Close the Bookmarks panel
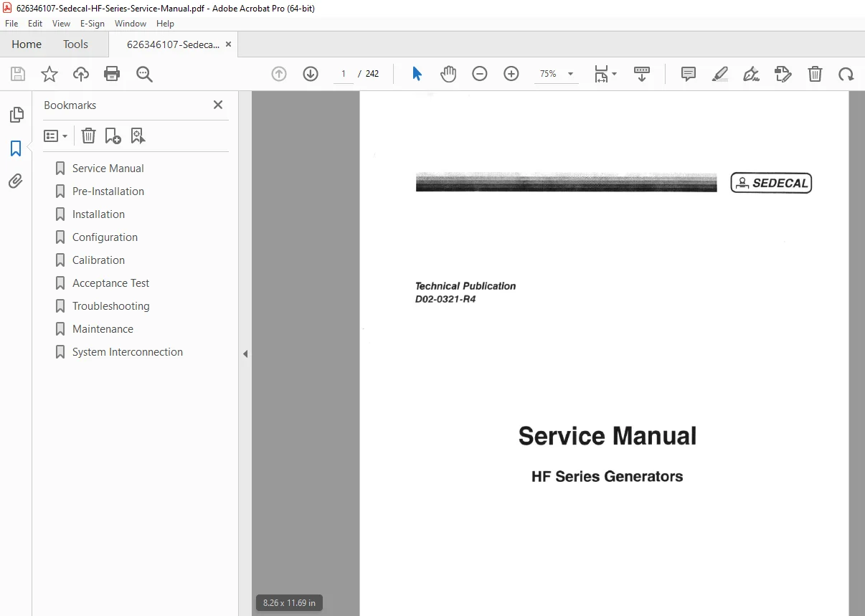The height and width of the screenshot is (616, 865). click(x=218, y=105)
